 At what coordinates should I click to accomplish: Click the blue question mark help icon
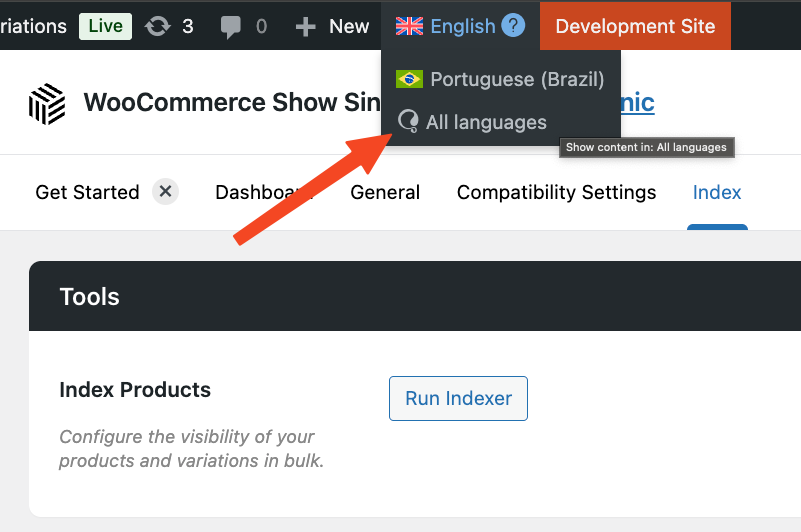[513, 25]
